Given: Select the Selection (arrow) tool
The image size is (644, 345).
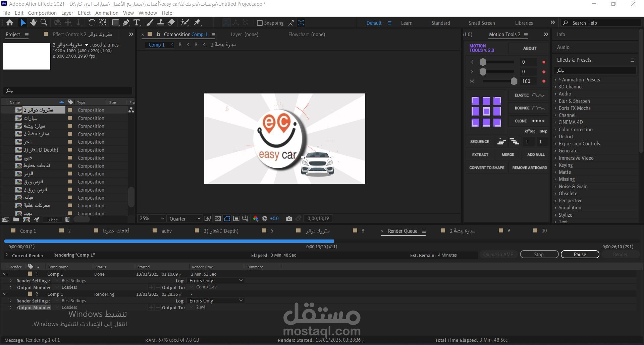Looking at the screenshot, I should (23, 23).
